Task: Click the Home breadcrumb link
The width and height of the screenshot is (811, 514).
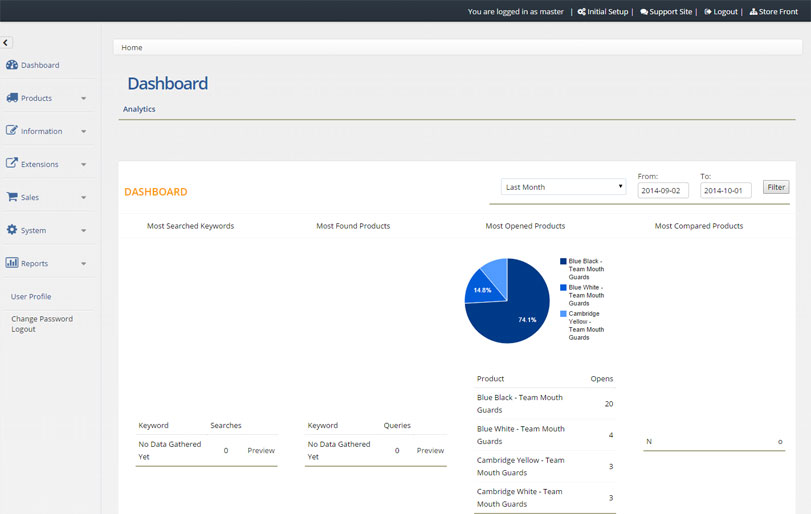Action: [132, 47]
